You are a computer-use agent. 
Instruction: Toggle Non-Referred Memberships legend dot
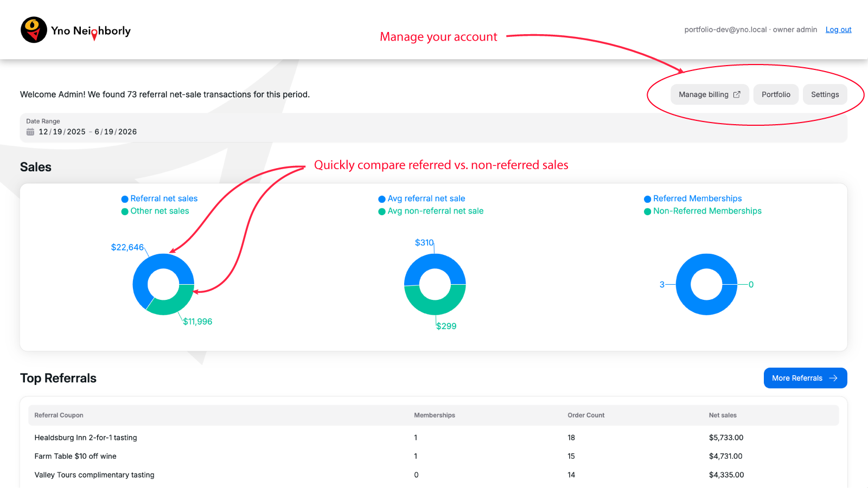click(x=647, y=211)
